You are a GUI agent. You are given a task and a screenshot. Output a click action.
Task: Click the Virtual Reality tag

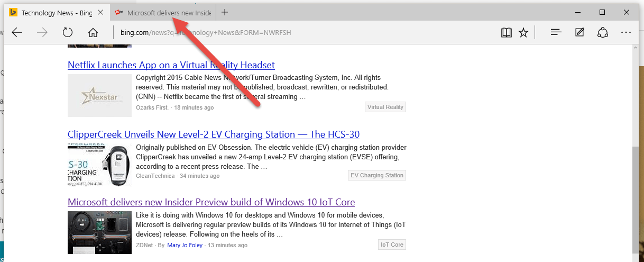(x=385, y=107)
